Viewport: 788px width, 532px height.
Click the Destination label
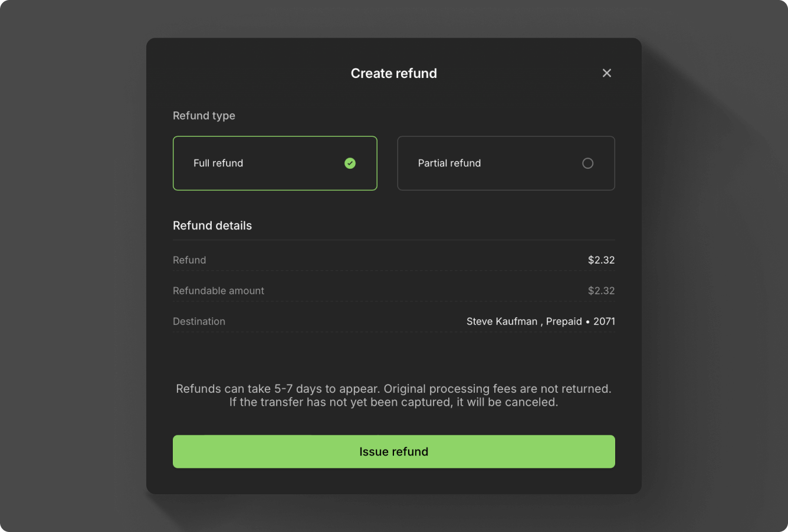(199, 321)
